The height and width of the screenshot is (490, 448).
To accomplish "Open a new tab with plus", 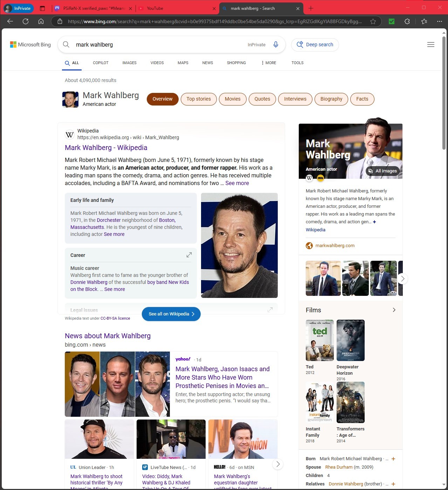I will (x=311, y=8).
